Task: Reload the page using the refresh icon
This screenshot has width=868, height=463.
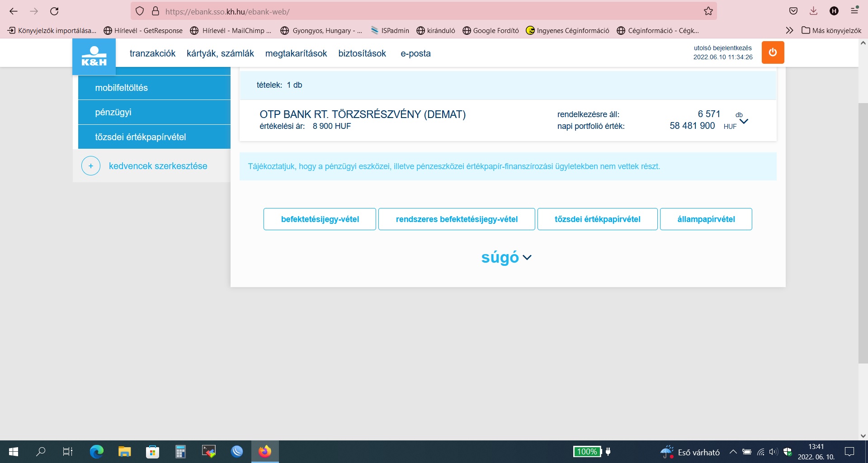Action: pyautogui.click(x=54, y=11)
